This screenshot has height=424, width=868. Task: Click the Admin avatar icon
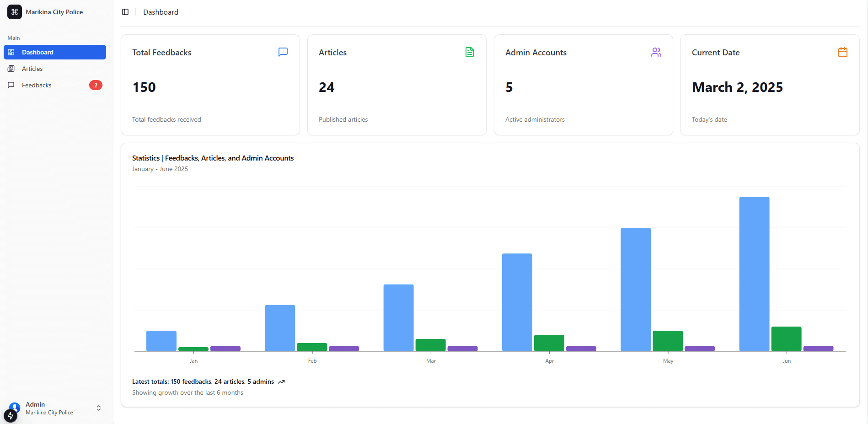click(15, 407)
